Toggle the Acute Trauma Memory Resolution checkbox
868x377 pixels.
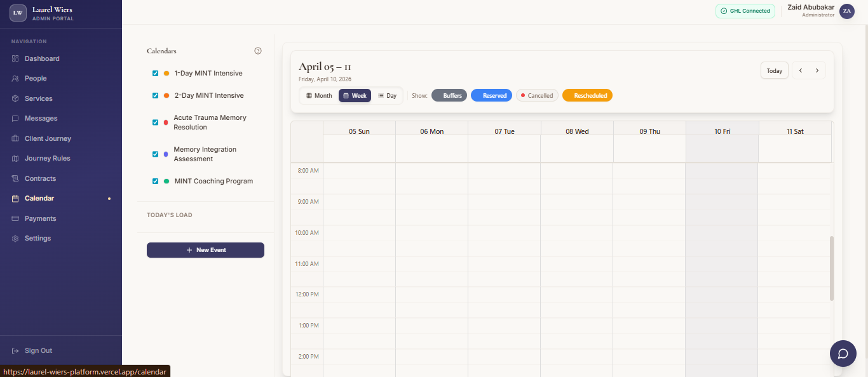click(x=155, y=122)
